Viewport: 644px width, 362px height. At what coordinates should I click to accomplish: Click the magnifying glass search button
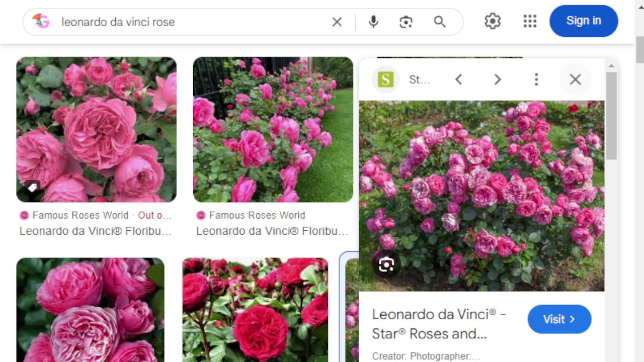tap(440, 22)
